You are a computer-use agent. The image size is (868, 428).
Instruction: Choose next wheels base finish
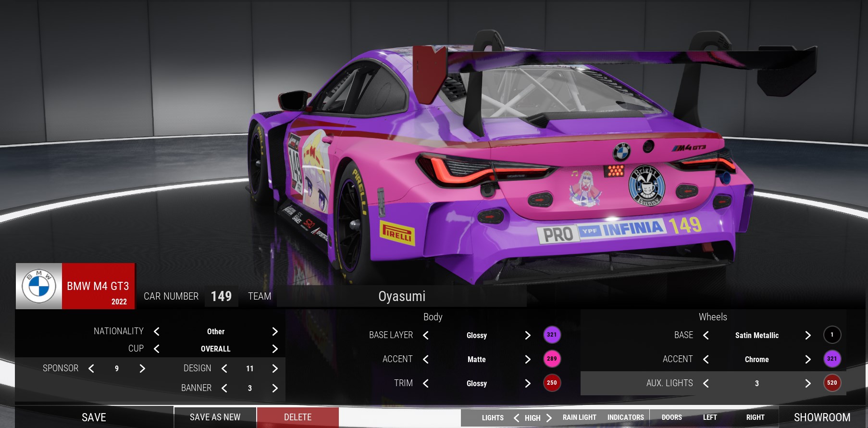[x=808, y=335]
